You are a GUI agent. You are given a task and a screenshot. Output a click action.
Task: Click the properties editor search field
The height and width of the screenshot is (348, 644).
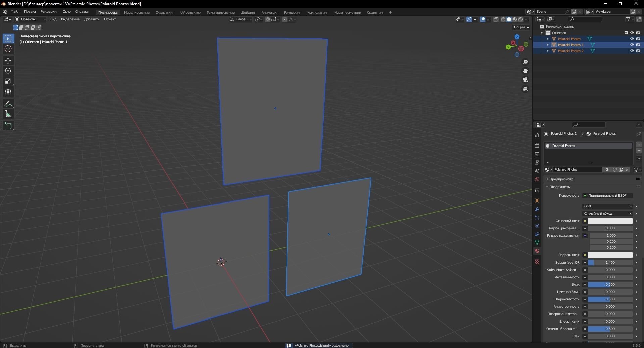[x=589, y=125]
